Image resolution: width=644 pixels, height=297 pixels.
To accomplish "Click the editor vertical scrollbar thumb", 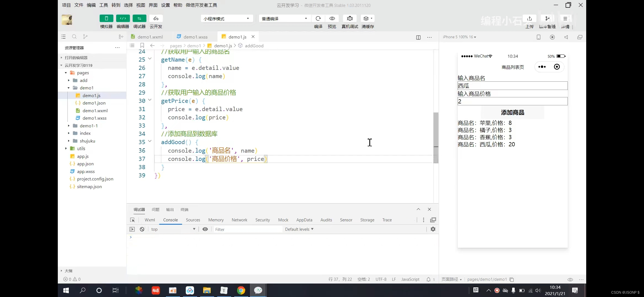I will click(x=436, y=137).
